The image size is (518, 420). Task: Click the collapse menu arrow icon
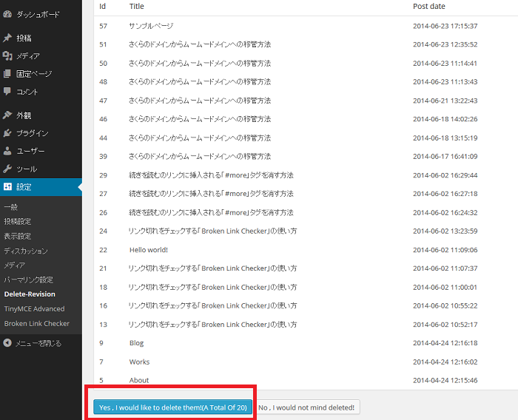(x=7, y=343)
